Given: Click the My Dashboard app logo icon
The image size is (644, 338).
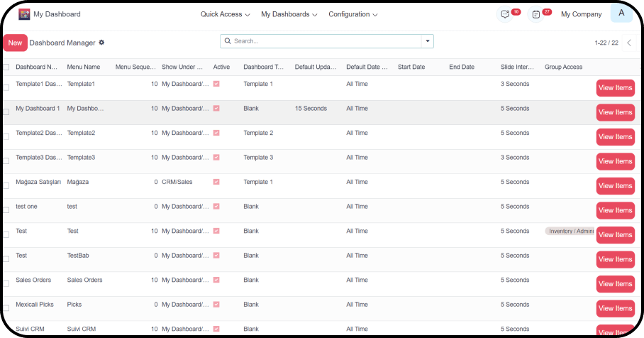Looking at the screenshot, I should [x=24, y=14].
